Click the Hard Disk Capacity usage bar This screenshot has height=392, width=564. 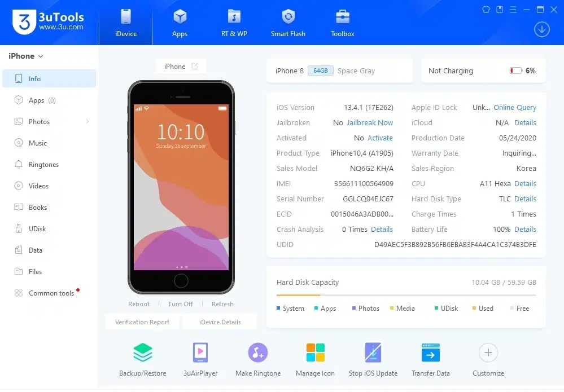pyautogui.click(x=406, y=295)
